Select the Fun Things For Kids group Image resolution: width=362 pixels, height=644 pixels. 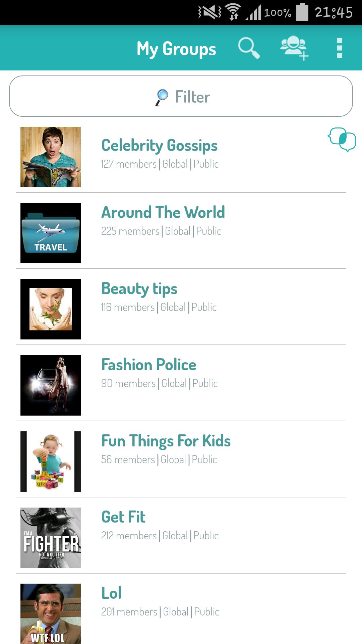click(x=166, y=441)
